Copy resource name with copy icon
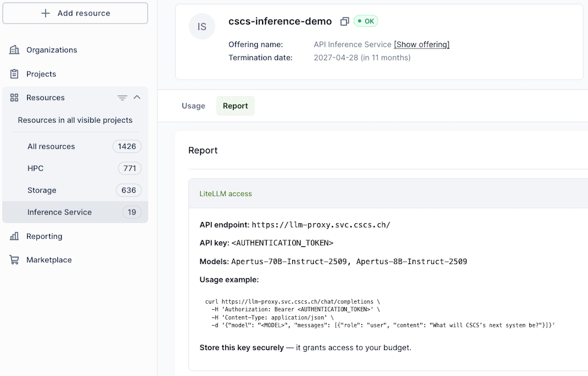588x376 pixels. click(344, 21)
